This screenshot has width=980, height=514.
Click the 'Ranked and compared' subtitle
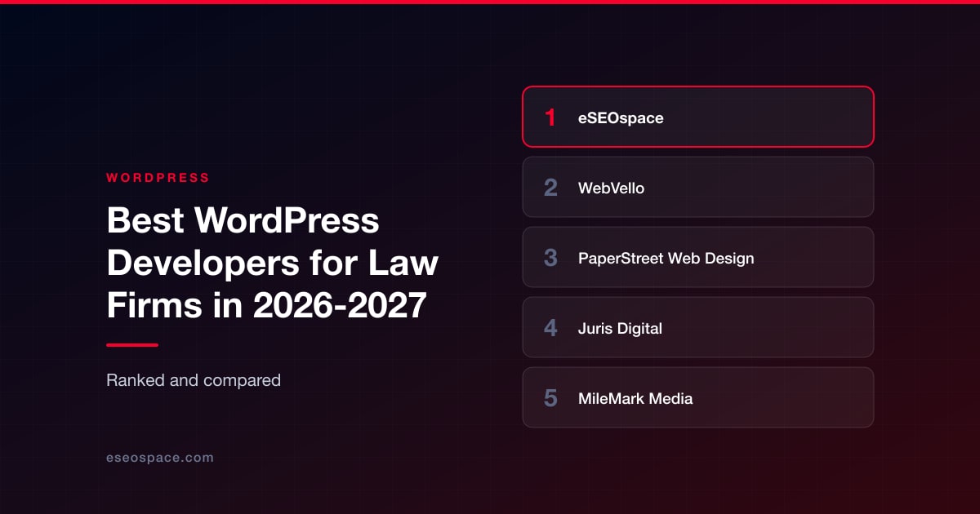click(x=194, y=379)
